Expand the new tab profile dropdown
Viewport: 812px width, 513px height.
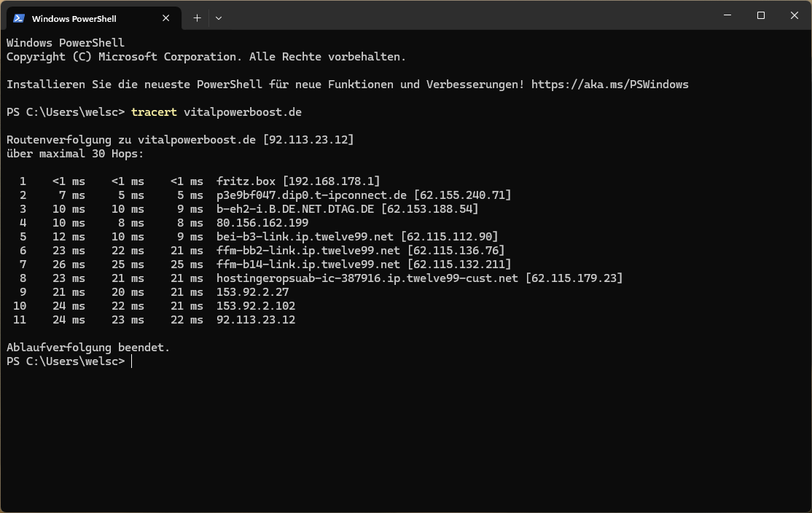click(219, 18)
